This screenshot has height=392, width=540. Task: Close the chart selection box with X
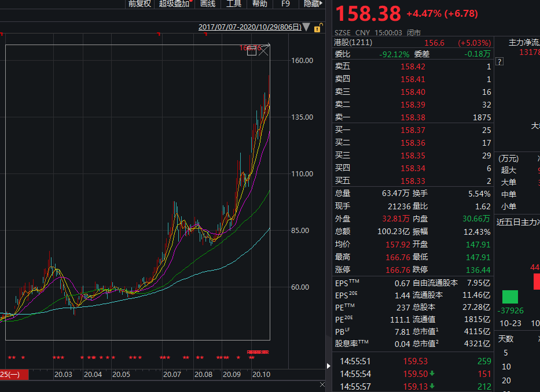click(x=264, y=50)
